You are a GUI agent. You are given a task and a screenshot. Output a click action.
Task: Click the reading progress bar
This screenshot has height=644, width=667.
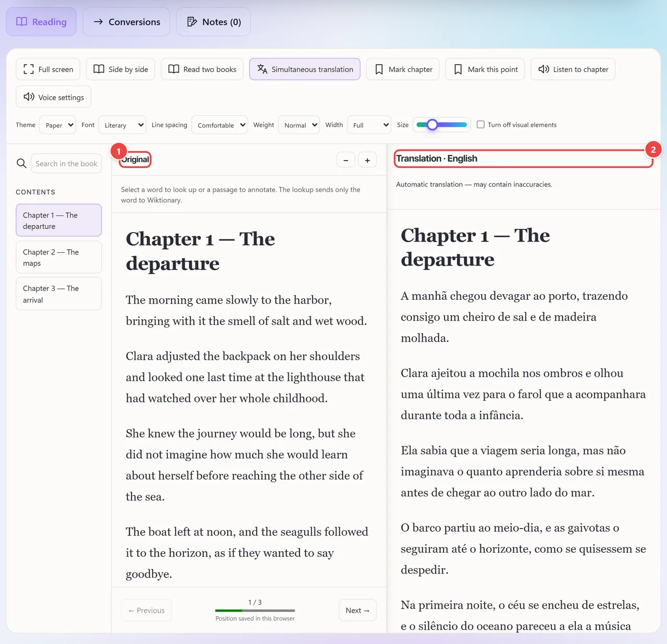coord(255,610)
